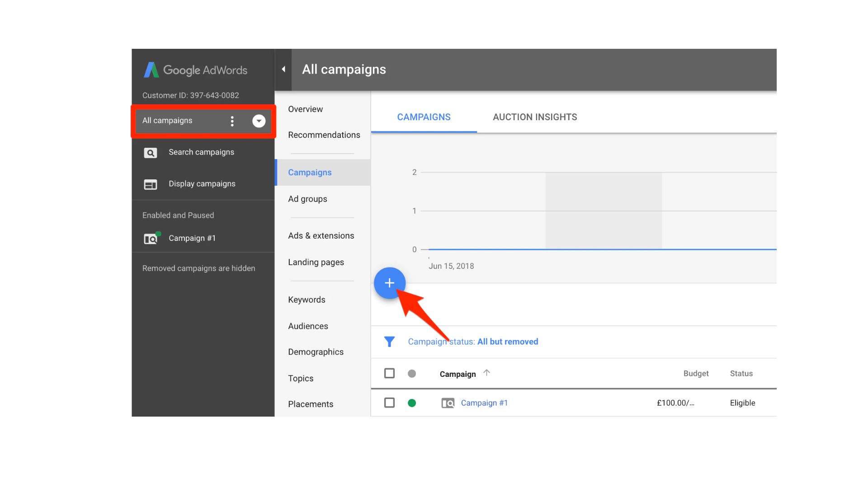Click the £100.00 budget cell
This screenshot has height=488, width=868.
(x=675, y=403)
